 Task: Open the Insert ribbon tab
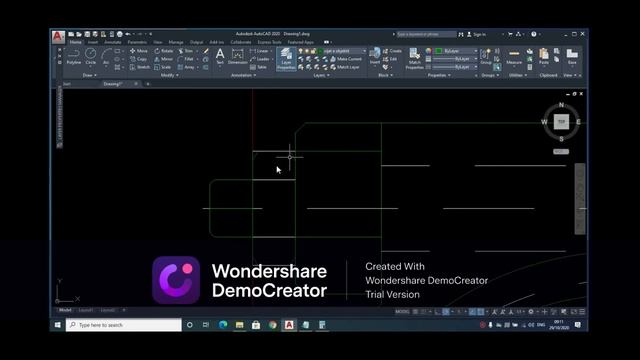click(x=93, y=42)
